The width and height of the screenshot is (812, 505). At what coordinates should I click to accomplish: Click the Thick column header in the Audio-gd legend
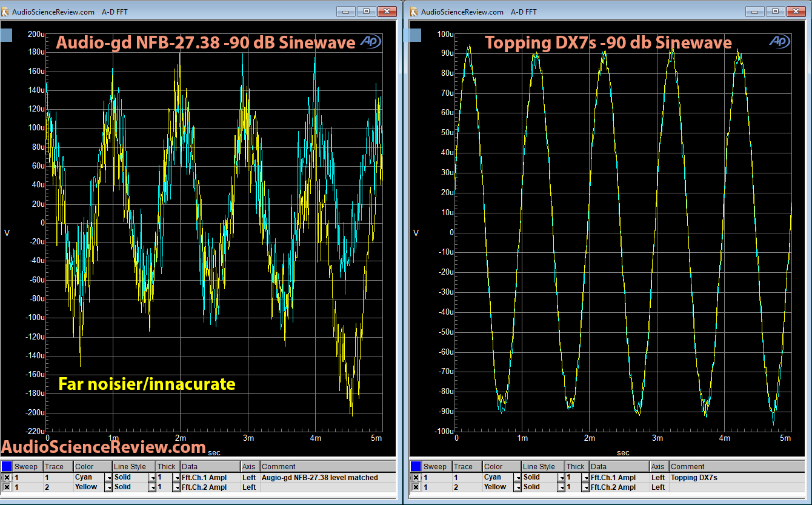pyautogui.click(x=168, y=467)
